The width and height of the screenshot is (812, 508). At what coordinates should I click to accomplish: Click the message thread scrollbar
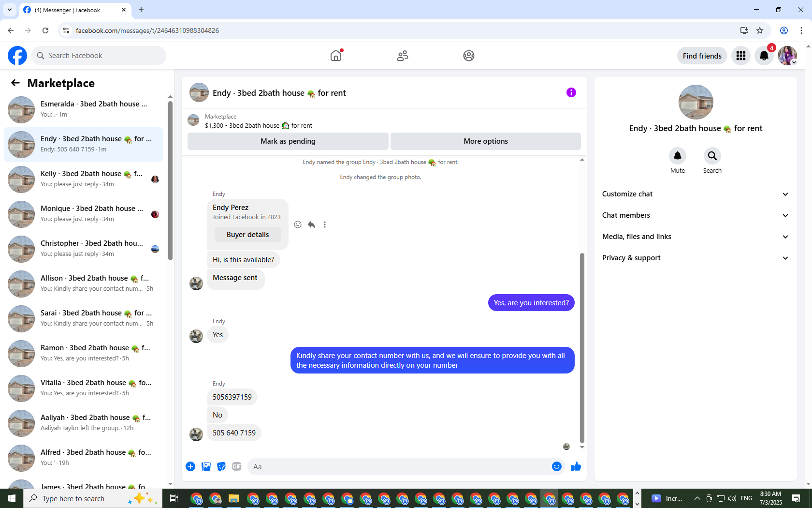pos(582,347)
